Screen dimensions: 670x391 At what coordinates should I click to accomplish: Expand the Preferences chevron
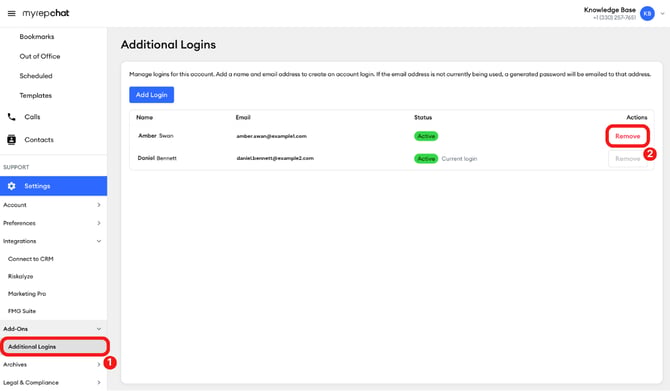tap(99, 223)
